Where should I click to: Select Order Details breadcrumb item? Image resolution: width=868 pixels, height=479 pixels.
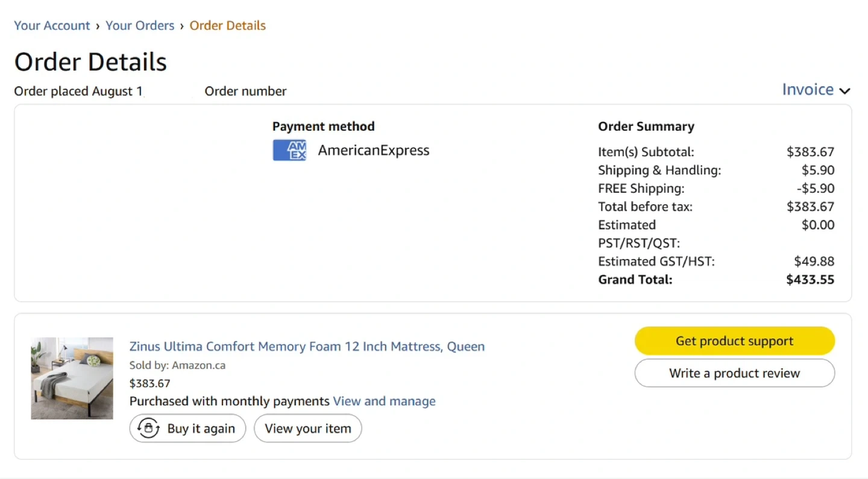click(x=227, y=25)
